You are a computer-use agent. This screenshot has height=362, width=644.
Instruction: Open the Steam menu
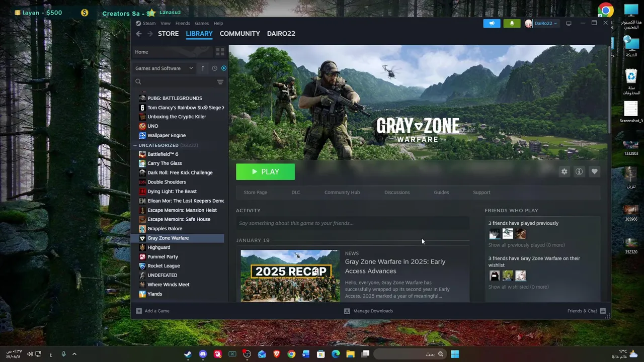(x=149, y=23)
